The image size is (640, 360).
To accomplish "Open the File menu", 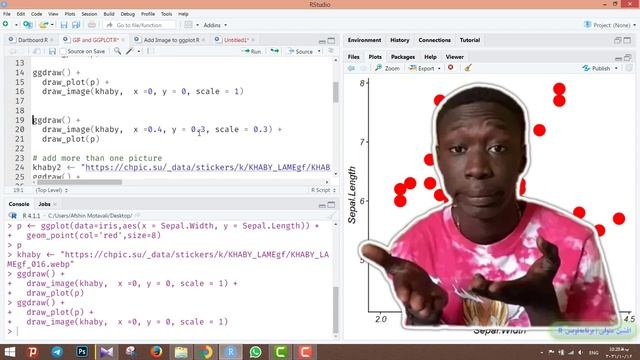I will pos(7,14).
